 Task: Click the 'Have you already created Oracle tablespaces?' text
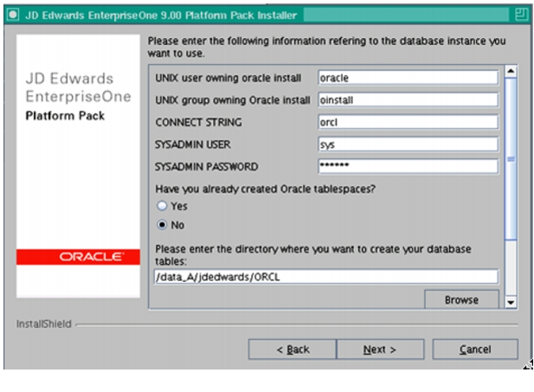pos(266,189)
